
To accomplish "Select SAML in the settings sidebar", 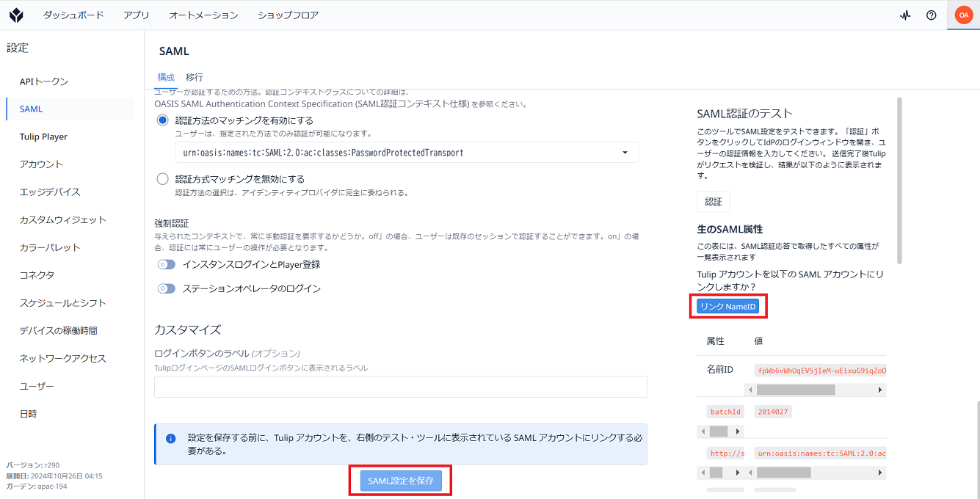I will 70,109.
